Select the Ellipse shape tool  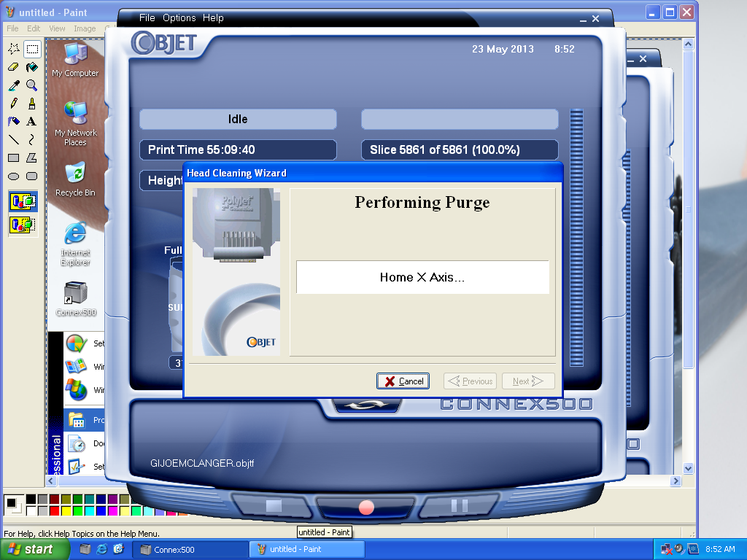pyautogui.click(x=14, y=176)
